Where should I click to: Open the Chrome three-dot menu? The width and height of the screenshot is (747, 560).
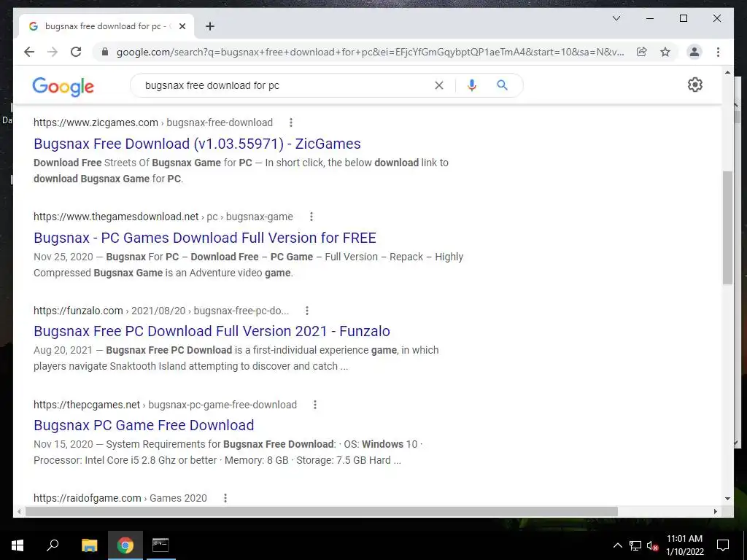(x=718, y=52)
